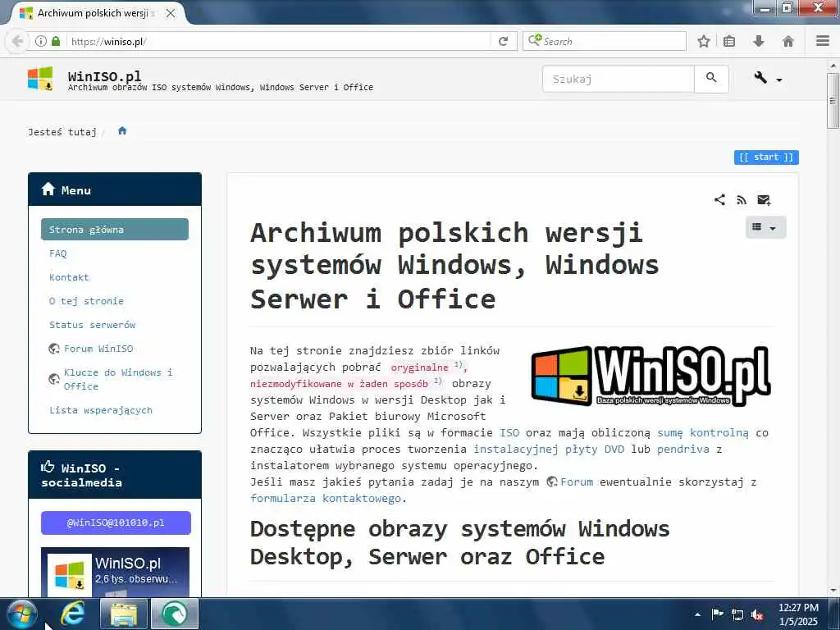840x630 pixels.
Task: Click footnote 2 after niezmodyfikowane w żaden sposób
Action: click(438, 381)
